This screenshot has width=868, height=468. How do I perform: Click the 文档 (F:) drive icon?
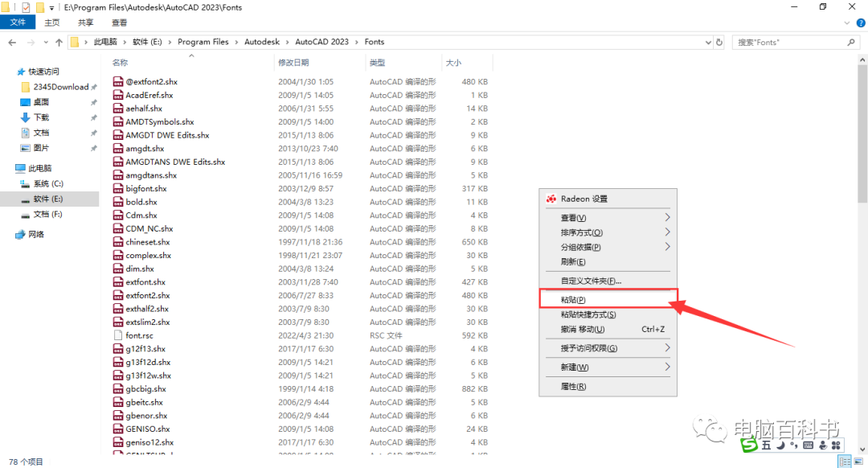click(25, 215)
